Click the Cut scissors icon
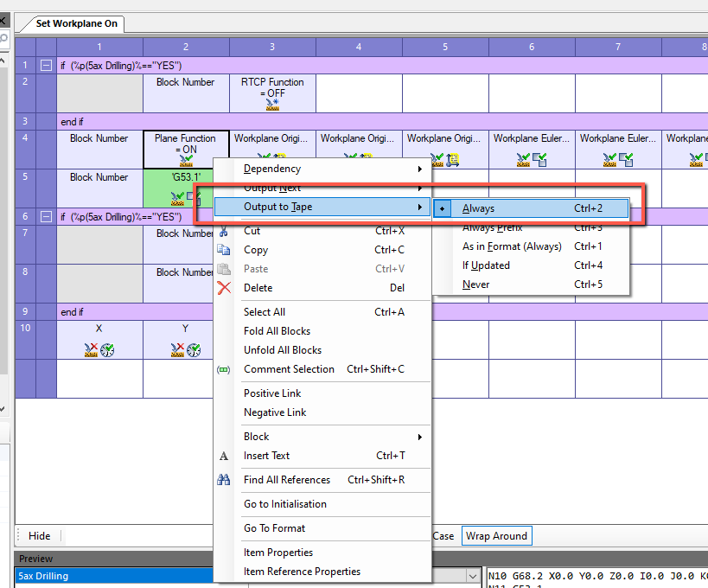Image resolution: width=708 pixels, height=588 pixels. (224, 232)
